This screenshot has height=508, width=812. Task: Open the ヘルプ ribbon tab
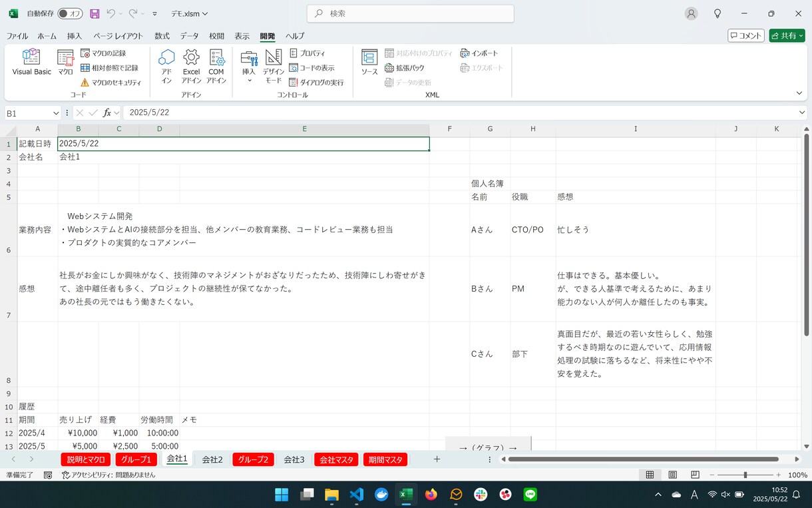tap(295, 36)
